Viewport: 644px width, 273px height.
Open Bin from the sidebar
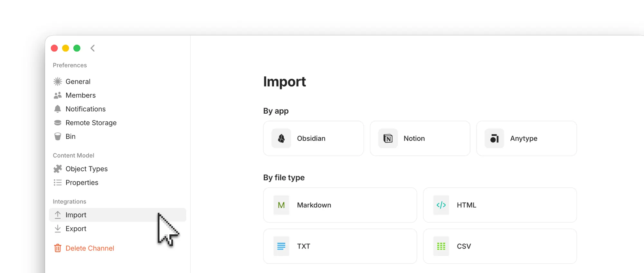118,136
